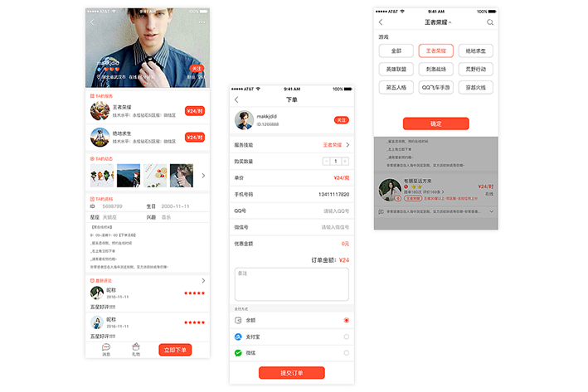Select the 荒野行动 game filter chip
Image resolution: width=588 pixels, height=392 pixels.
(475, 69)
